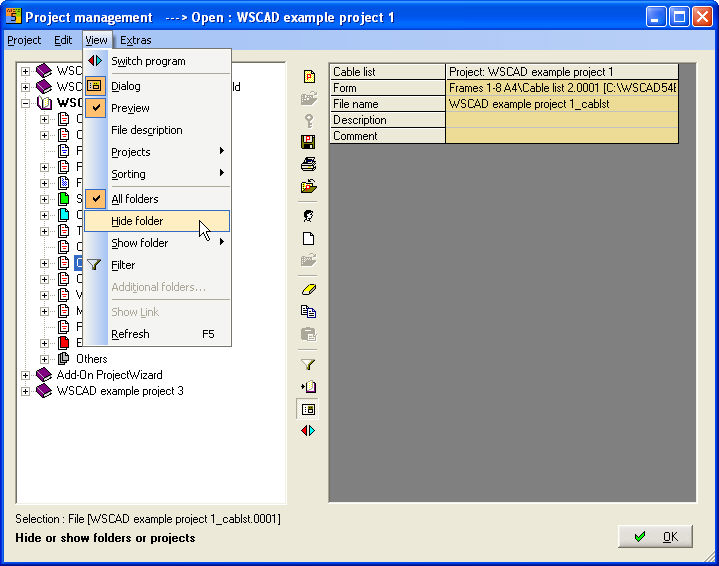Toggle the Dialog option in View menu
The height and width of the screenshot is (566, 719).
157,86
